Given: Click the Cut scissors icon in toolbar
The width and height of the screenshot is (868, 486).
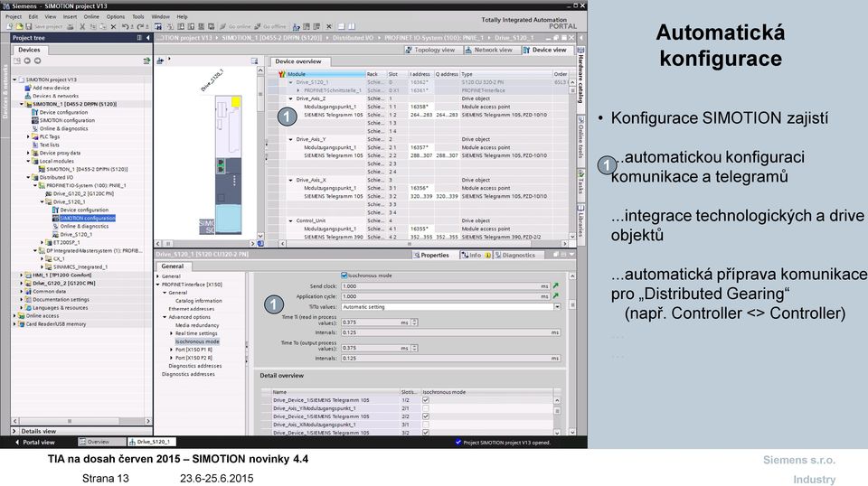Looking at the screenshot, I should click(82, 26).
